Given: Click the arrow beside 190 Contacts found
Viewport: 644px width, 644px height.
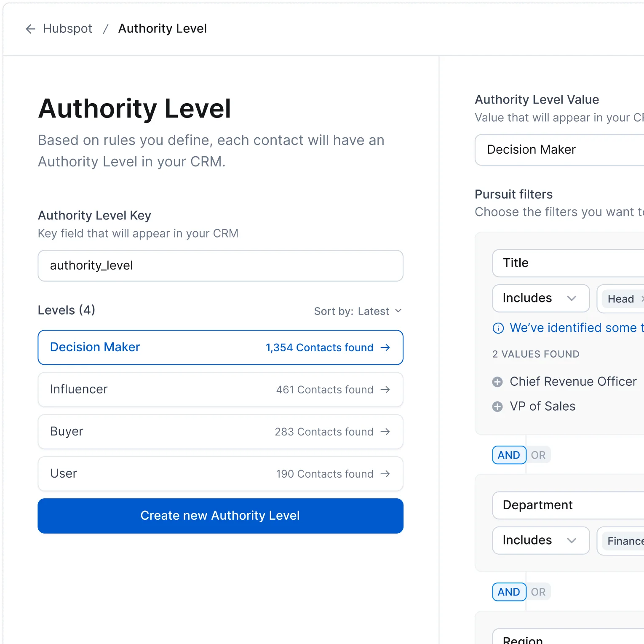Looking at the screenshot, I should [x=385, y=474].
